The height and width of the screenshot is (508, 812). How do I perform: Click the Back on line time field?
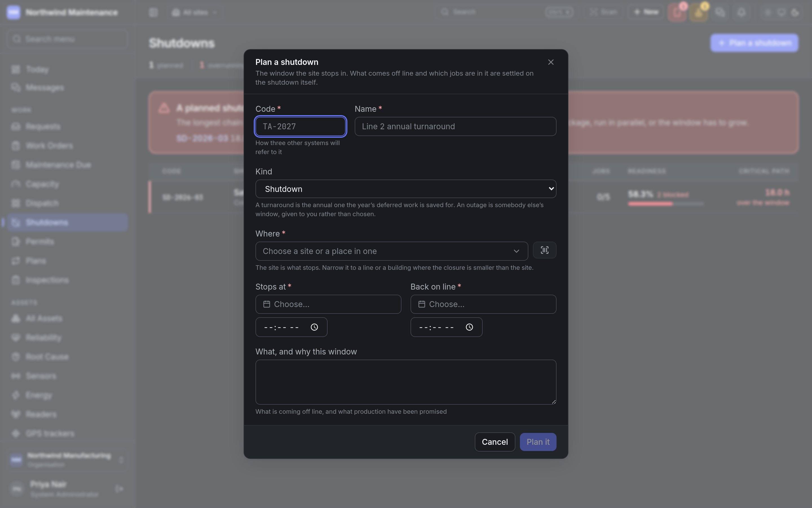[446, 327]
